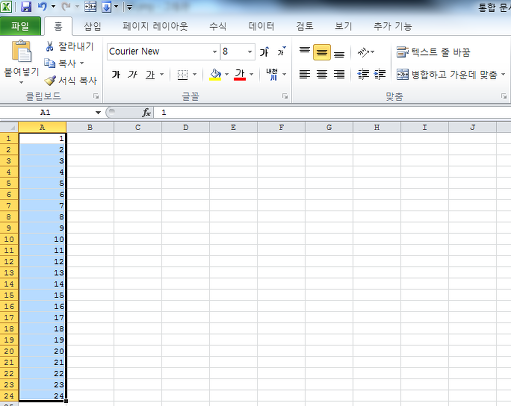Toggle bottom vertical alignment
511x406 pixels.
coord(339,53)
